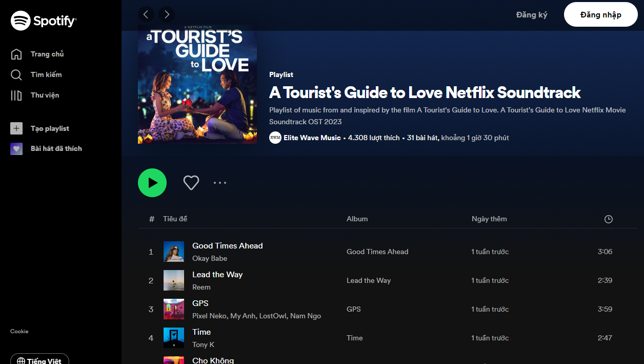Open the Tiếng Việt language selector
Image resolution: width=644 pixels, height=364 pixels.
39,360
